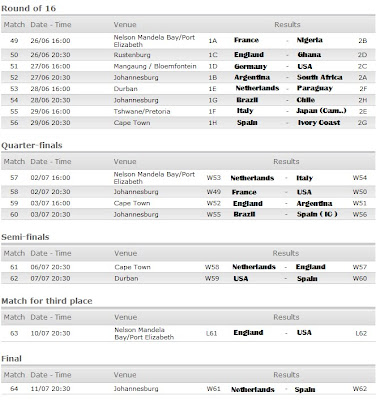376x400 pixels.
Task: Select Paraguay in match 53 row
Action: tap(315, 89)
